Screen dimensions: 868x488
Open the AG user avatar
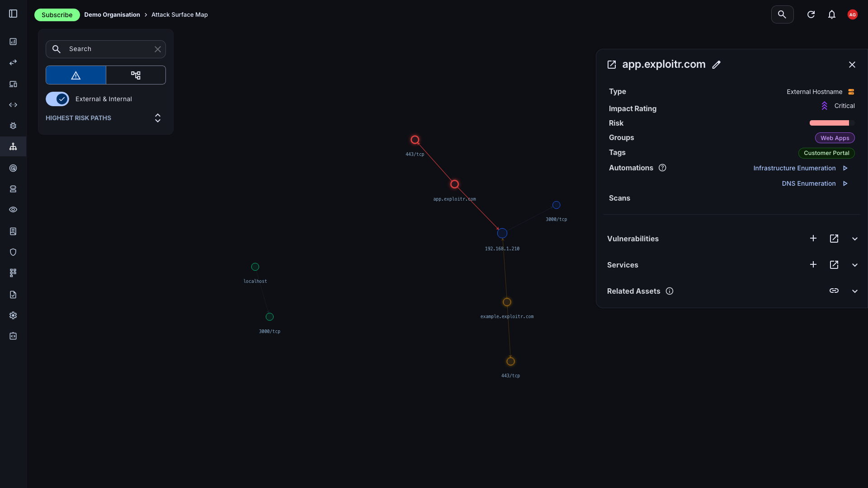(x=853, y=14)
